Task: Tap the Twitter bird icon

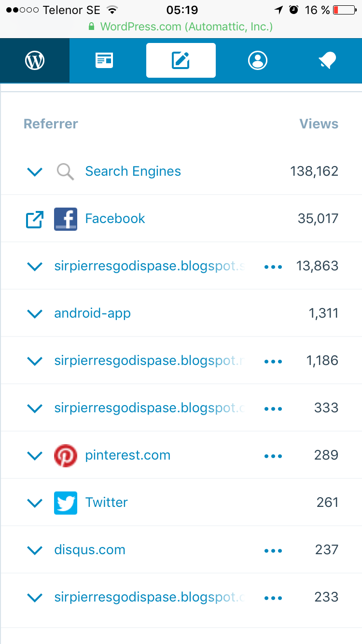Action: pyautogui.click(x=66, y=503)
